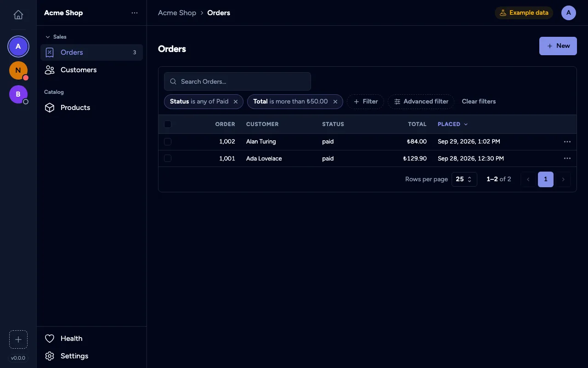The height and width of the screenshot is (368, 588).
Task: Open the Advanced filter
Action: pyautogui.click(x=421, y=102)
